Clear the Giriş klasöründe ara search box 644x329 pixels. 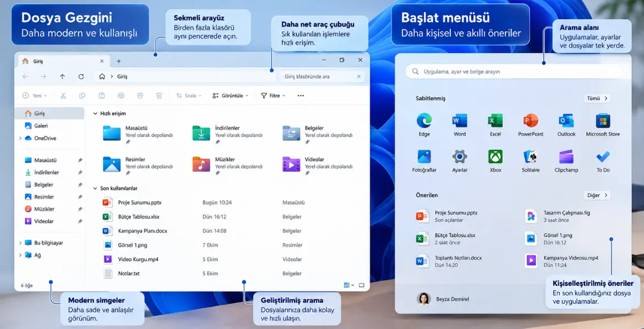tap(358, 76)
